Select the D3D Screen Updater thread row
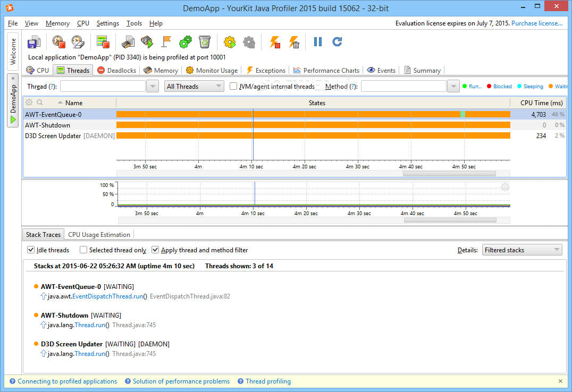The width and height of the screenshot is (572, 392). 295,135
